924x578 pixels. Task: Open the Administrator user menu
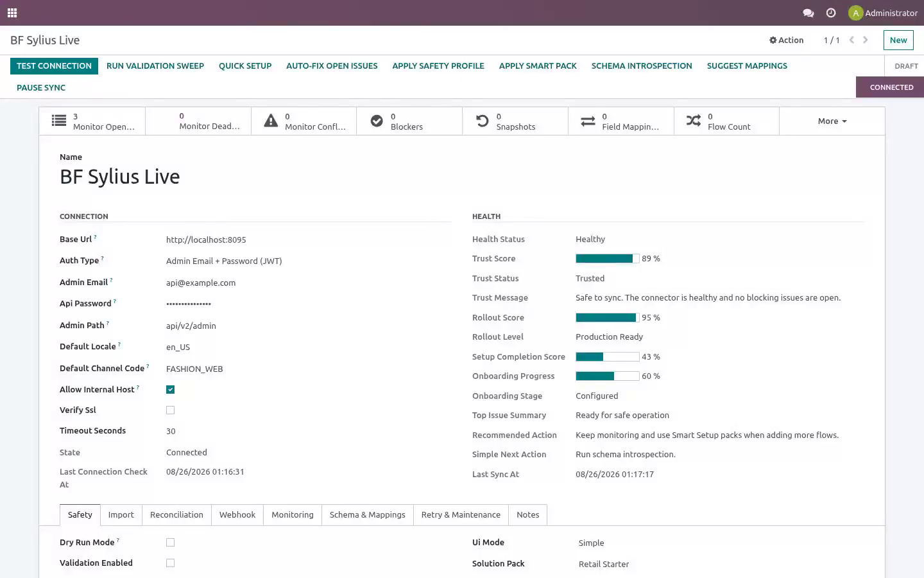[x=883, y=13]
